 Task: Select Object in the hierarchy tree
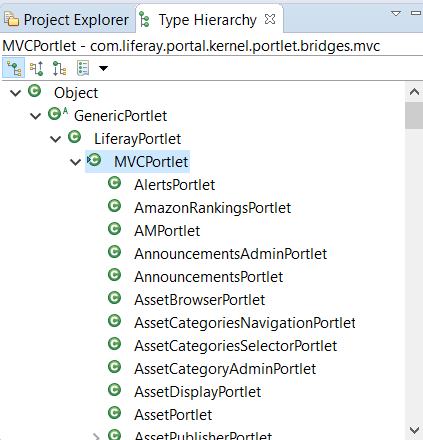[76, 93]
